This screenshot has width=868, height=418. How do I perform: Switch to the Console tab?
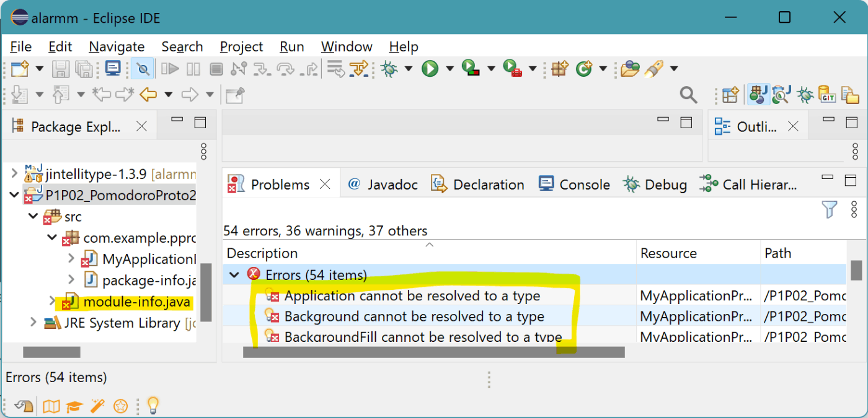coord(574,184)
